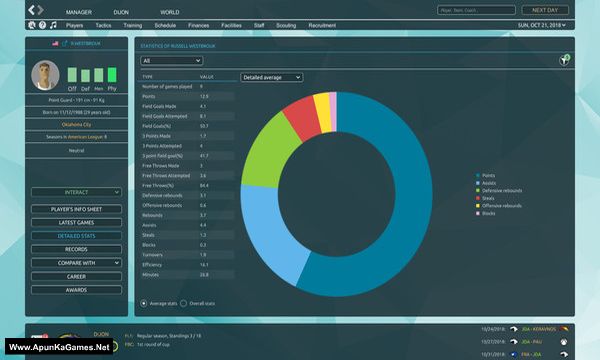Screen dimensions: 600x360
Task: Open the MANAGER menu
Action: 78,12
